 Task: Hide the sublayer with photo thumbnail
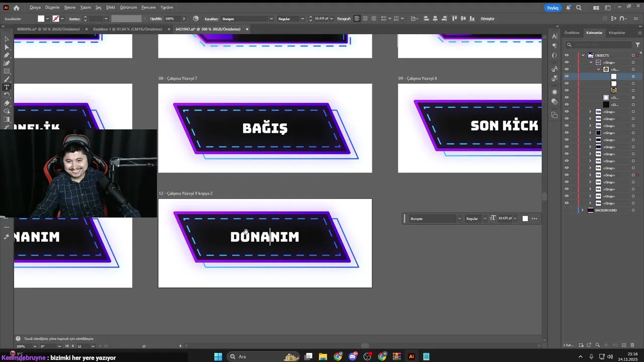pyautogui.click(x=567, y=90)
